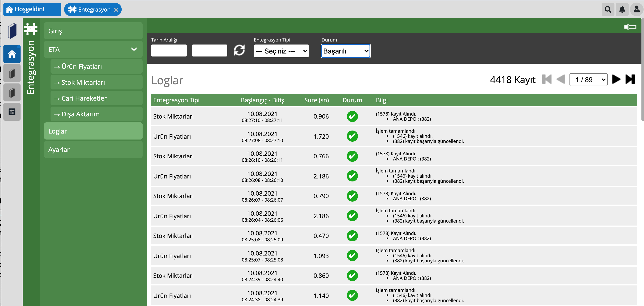Click the Süre (sn) column header
The height and width of the screenshot is (306, 644).
click(316, 100)
